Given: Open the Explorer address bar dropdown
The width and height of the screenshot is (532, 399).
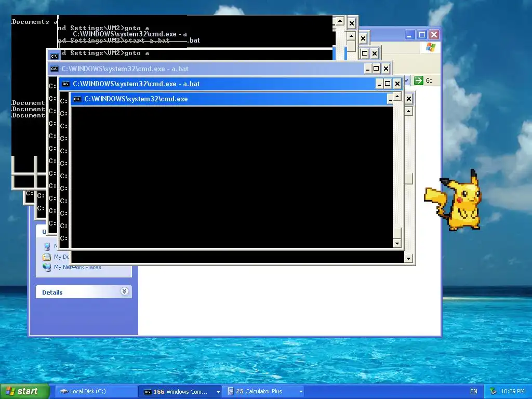Looking at the screenshot, I should pyautogui.click(x=407, y=81).
